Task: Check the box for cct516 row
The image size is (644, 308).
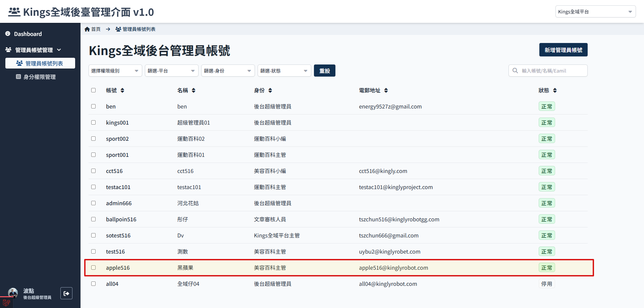Action: pyautogui.click(x=94, y=171)
